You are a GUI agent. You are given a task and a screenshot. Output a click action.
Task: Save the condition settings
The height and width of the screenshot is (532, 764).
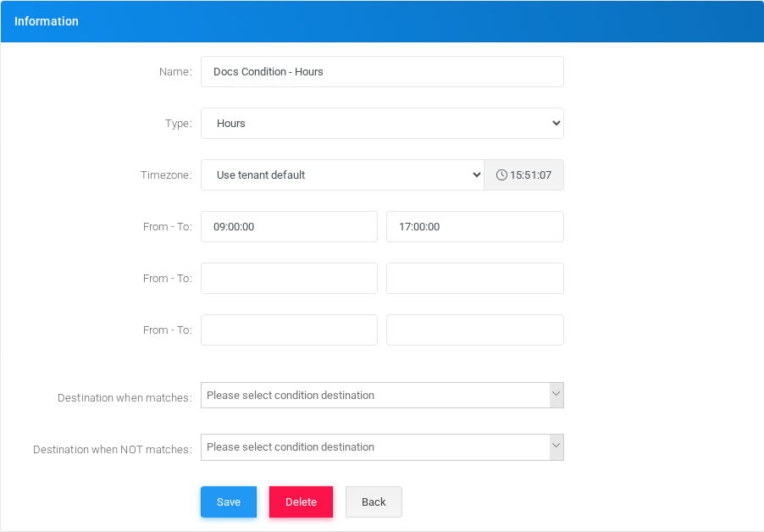click(229, 502)
